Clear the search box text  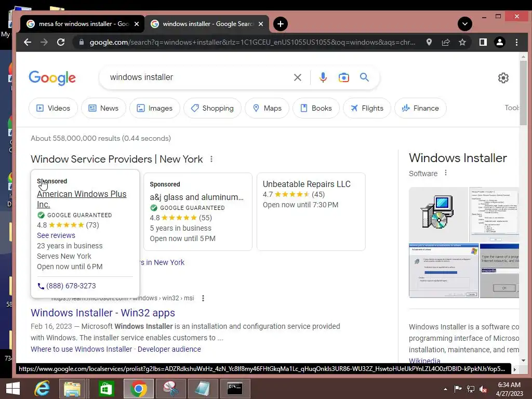click(298, 77)
